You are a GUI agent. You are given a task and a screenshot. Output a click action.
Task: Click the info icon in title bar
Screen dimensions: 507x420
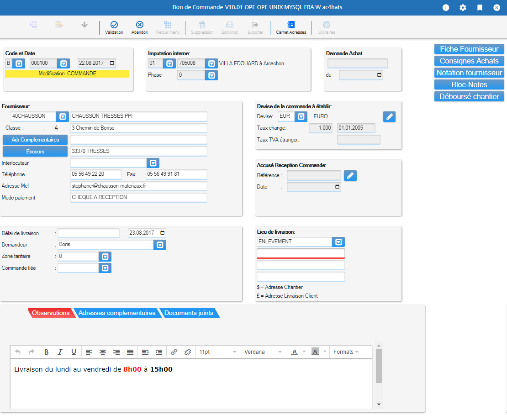[446, 7]
